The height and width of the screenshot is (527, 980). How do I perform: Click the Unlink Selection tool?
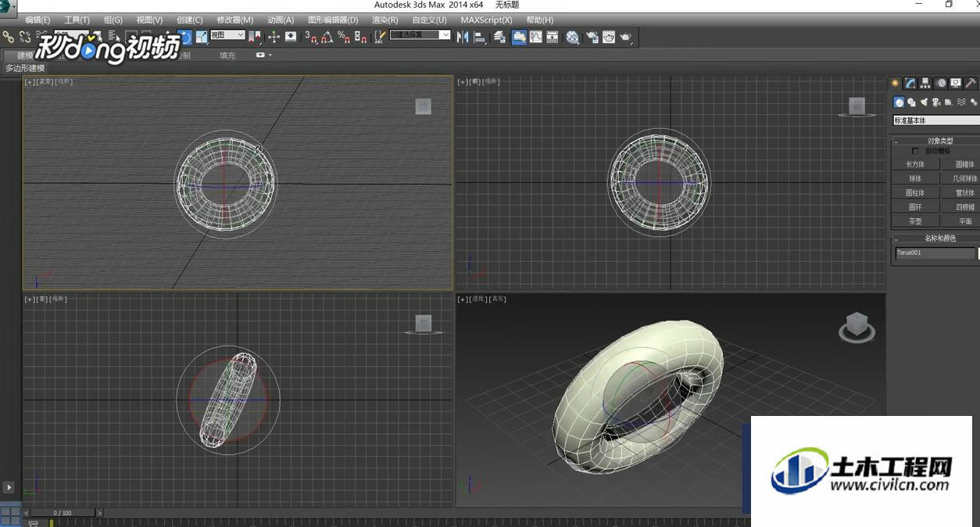[25, 37]
